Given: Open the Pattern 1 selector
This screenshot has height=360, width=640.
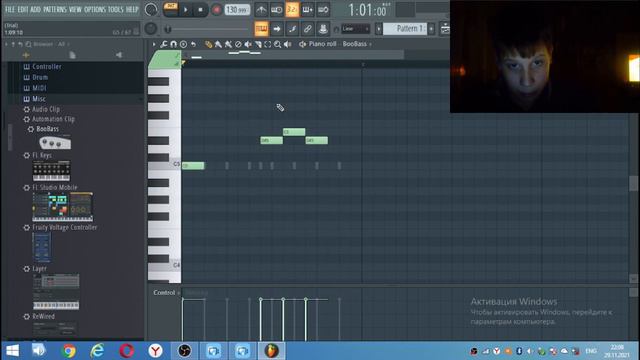Looking at the screenshot, I should (404, 29).
